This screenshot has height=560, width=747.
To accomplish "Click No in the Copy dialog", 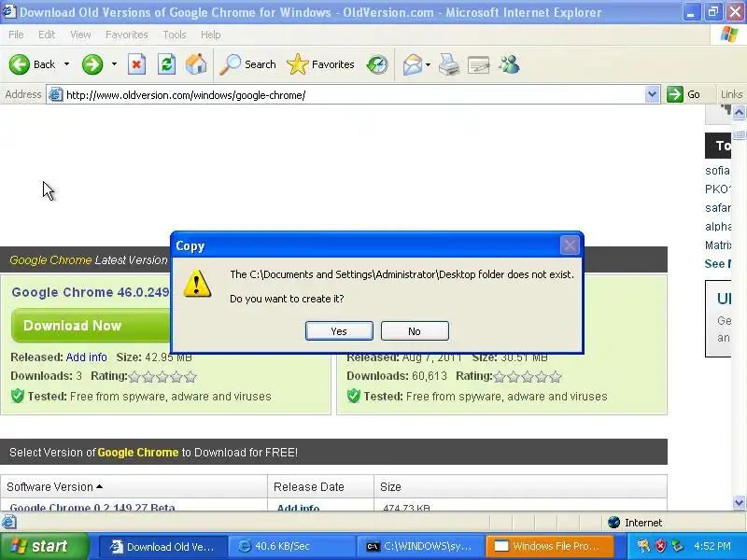I will [x=415, y=331].
